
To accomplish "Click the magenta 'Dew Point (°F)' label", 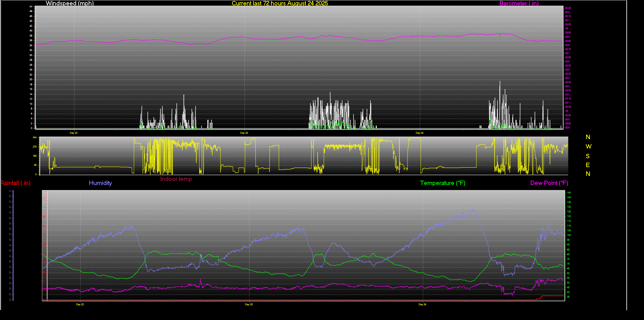I will coord(549,183).
